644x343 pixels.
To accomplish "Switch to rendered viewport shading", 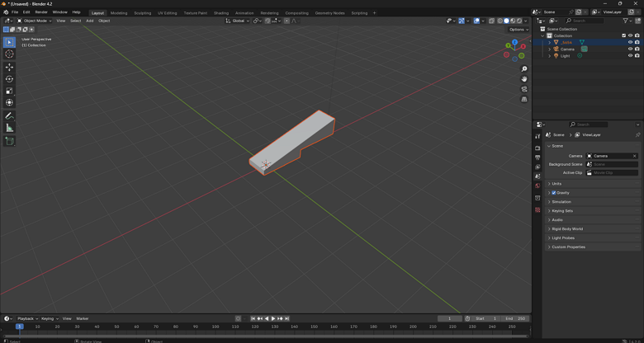I will click(x=519, y=21).
